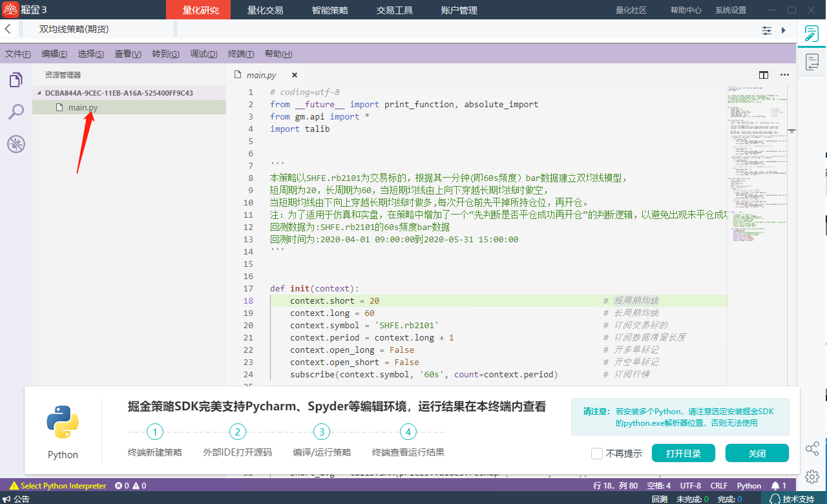Open the 智能策略 tab
This screenshot has width=827, height=504.
(330, 10)
